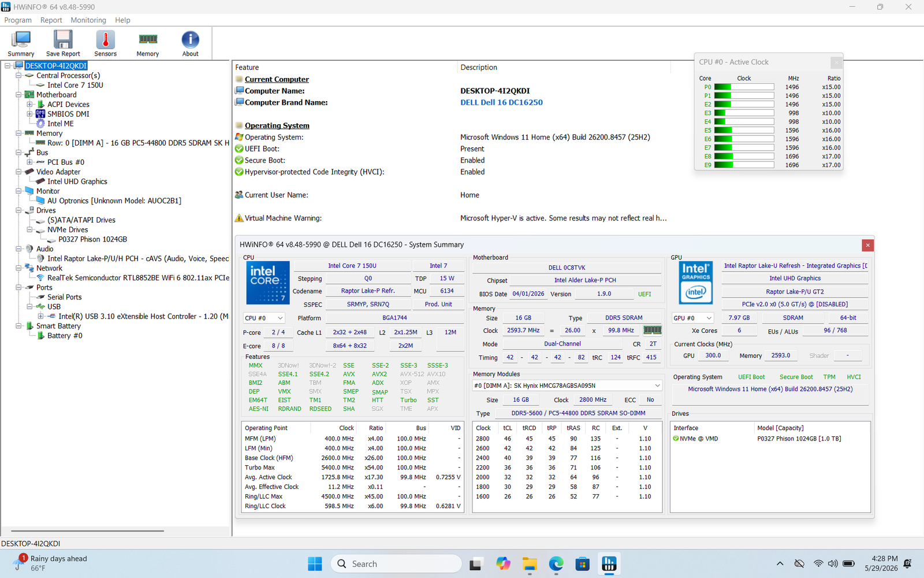Select Serial Ports in the tree

[64, 297]
